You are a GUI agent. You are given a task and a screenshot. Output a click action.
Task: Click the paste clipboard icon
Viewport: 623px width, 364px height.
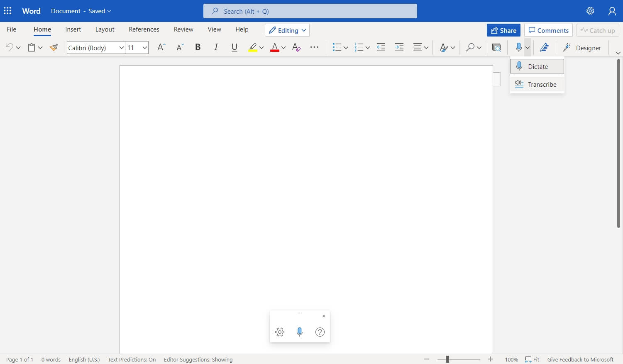pyautogui.click(x=32, y=47)
